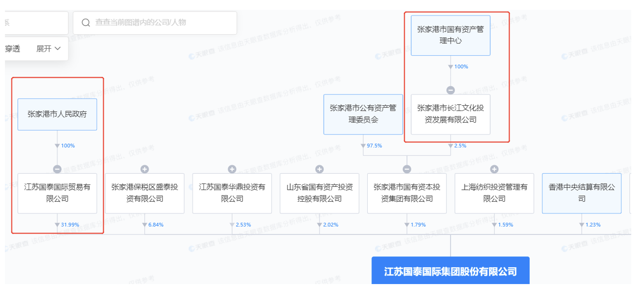Open the 展开 dropdown
Viewport: 644px width, 289px height.
pos(49,49)
